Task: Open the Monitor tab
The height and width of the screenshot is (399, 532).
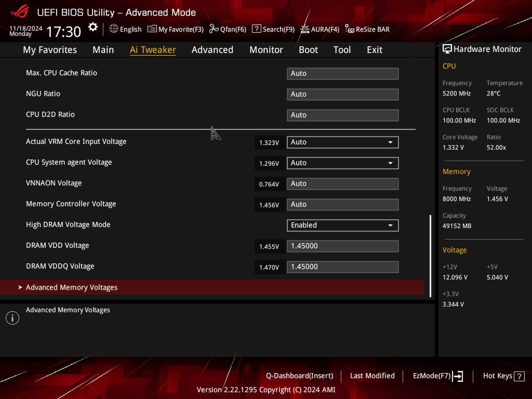Action: [266, 50]
